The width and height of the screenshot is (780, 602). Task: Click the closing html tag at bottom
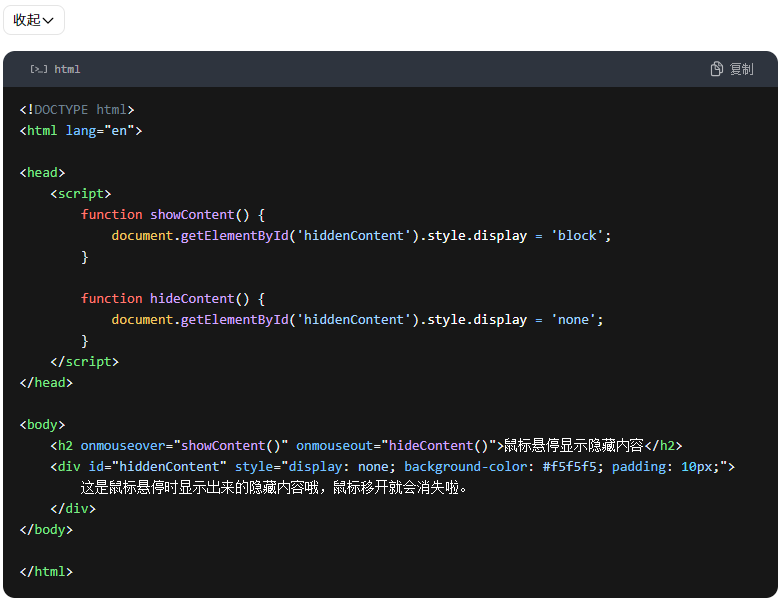(x=46, y=572)
